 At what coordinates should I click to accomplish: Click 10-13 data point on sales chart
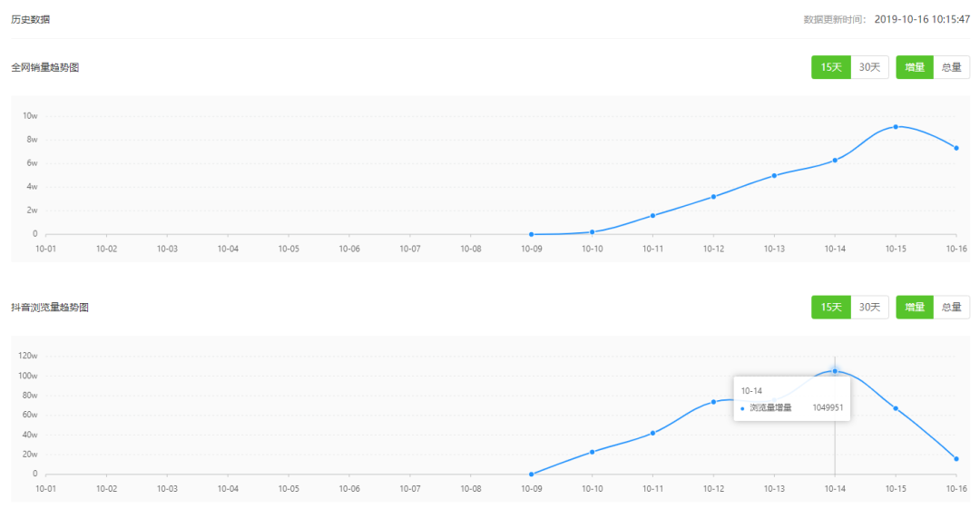pyautogui.click(x=774, y=176)
